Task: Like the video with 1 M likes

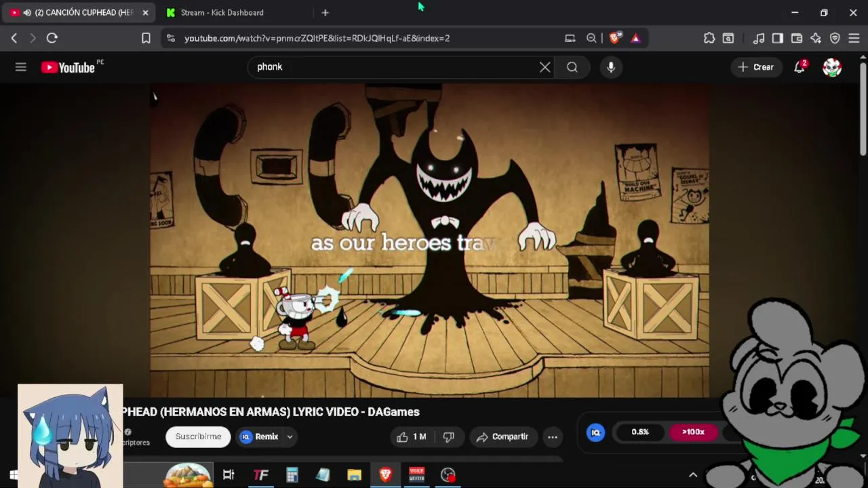Action: (x=412, y=437)
